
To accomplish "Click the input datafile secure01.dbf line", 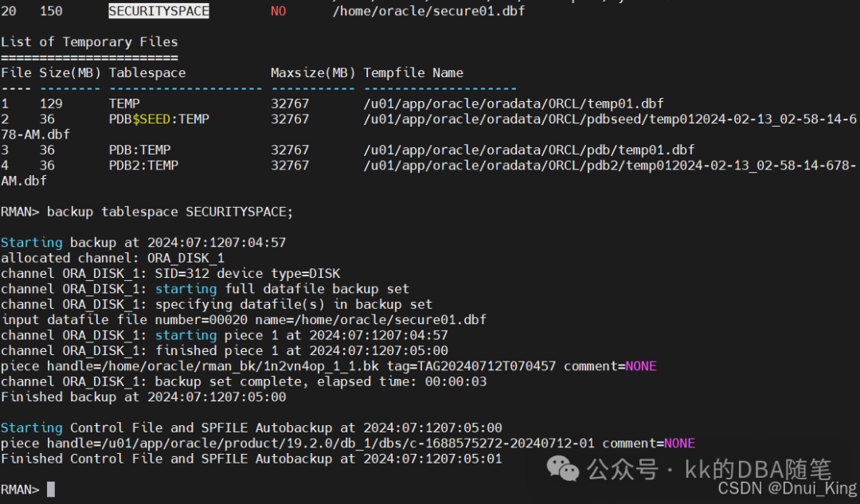I will pos(244,319).
